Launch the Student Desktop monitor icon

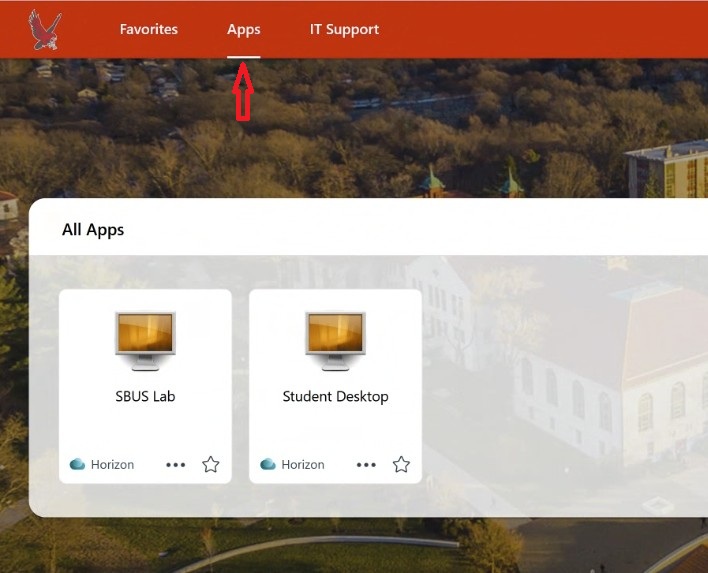[335, 341]
